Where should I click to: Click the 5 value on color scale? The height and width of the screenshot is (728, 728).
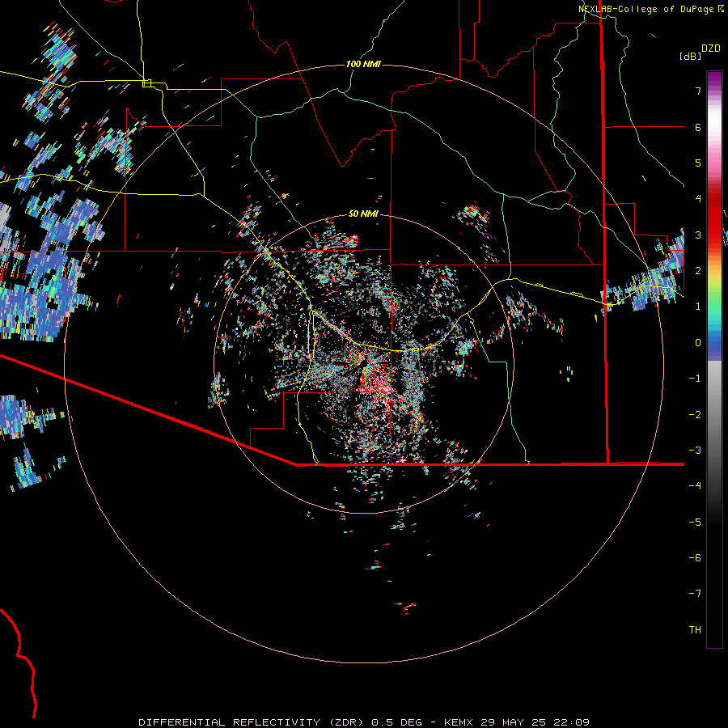coord(698,163)
